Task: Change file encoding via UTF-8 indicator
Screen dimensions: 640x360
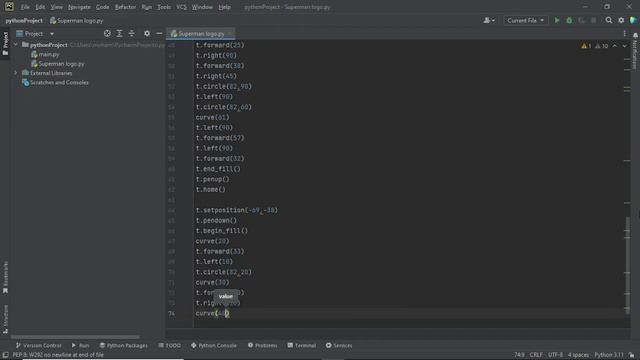Action: (x=555, y=355)
